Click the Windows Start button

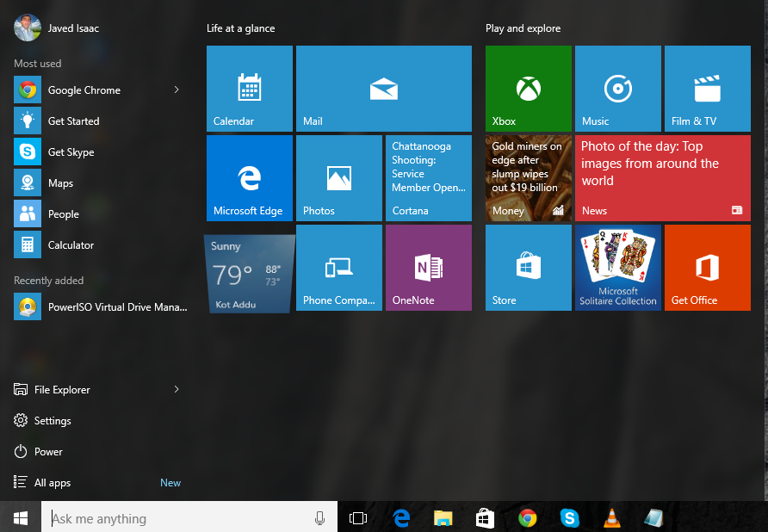point(21,517)
